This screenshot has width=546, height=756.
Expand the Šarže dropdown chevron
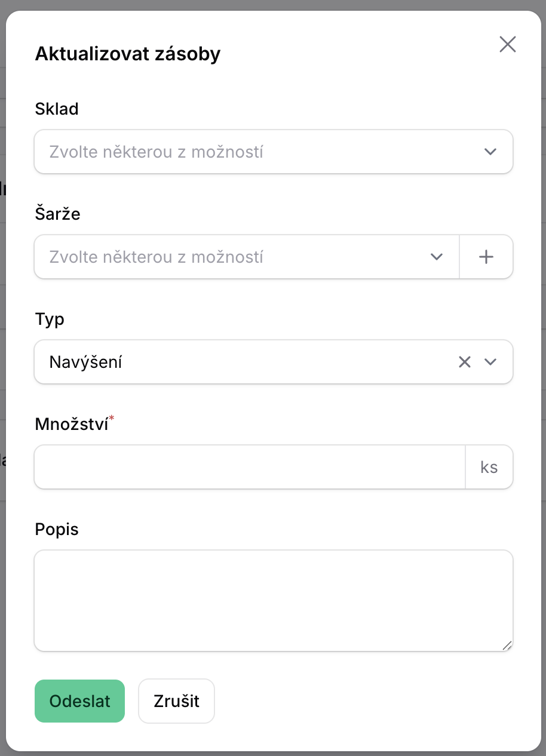[437, 257]
